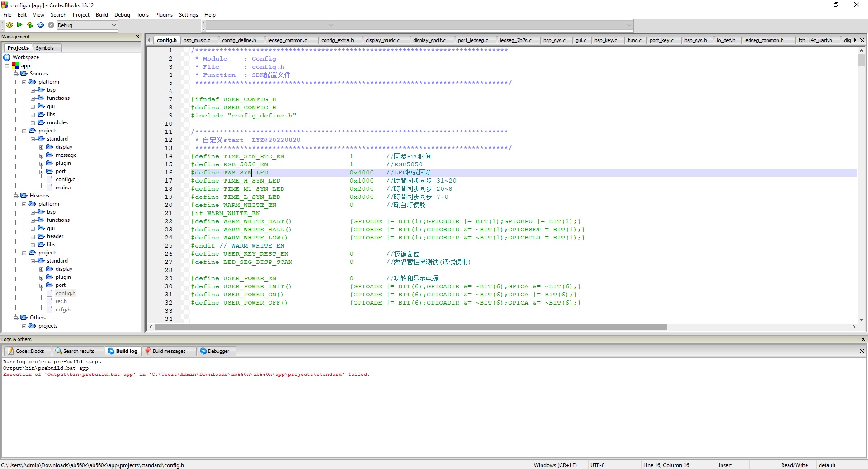
Task: Close the Logs & others panel
Action: pos(863,339)
